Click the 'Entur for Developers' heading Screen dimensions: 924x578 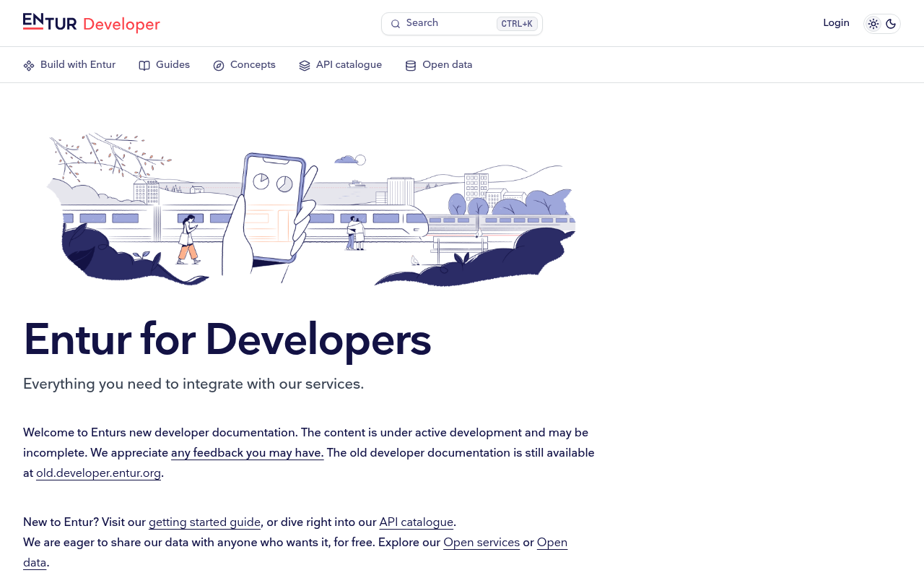point(227,340)
